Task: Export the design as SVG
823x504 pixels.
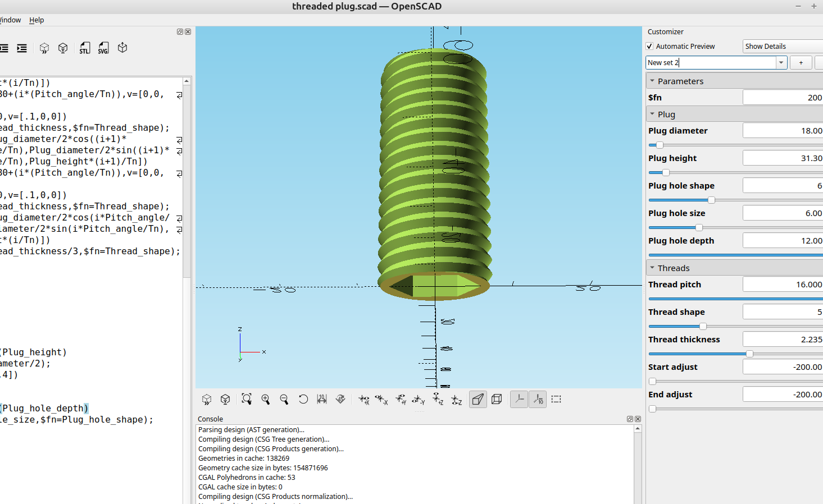Action: click(103, 48)
